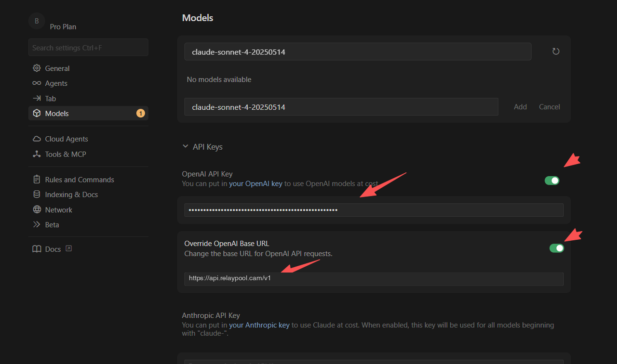Follow the "your OpenAI key" link
617x364 pixels.
[x=255, y=183]
